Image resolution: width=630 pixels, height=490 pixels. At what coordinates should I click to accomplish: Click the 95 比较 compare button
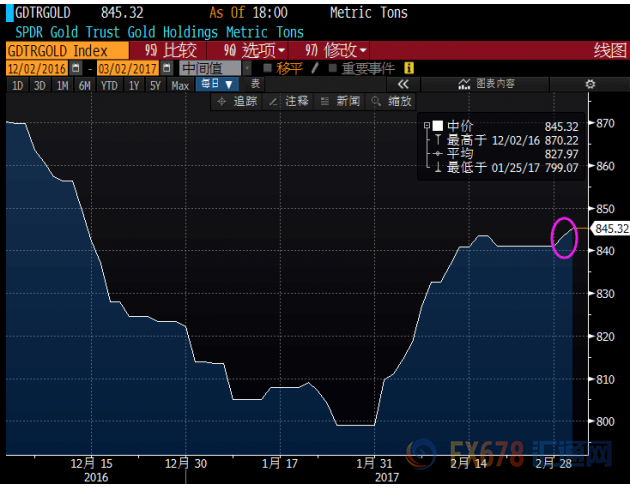click(168, 50)
